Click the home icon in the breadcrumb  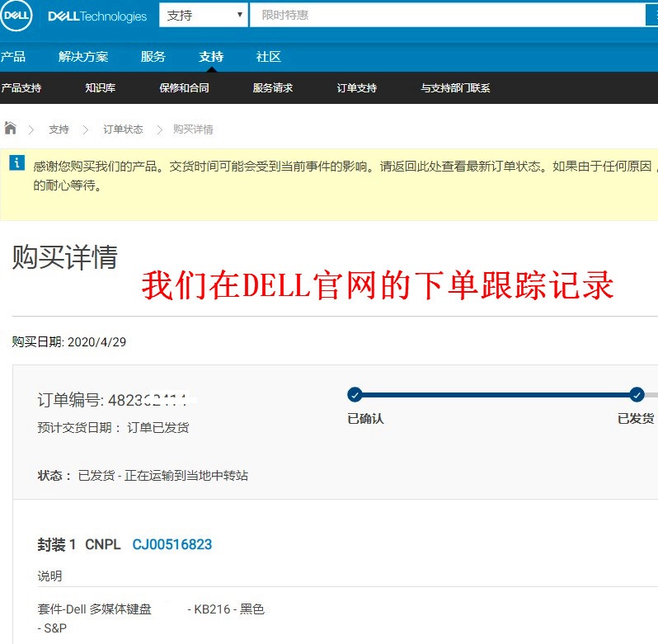11,128
